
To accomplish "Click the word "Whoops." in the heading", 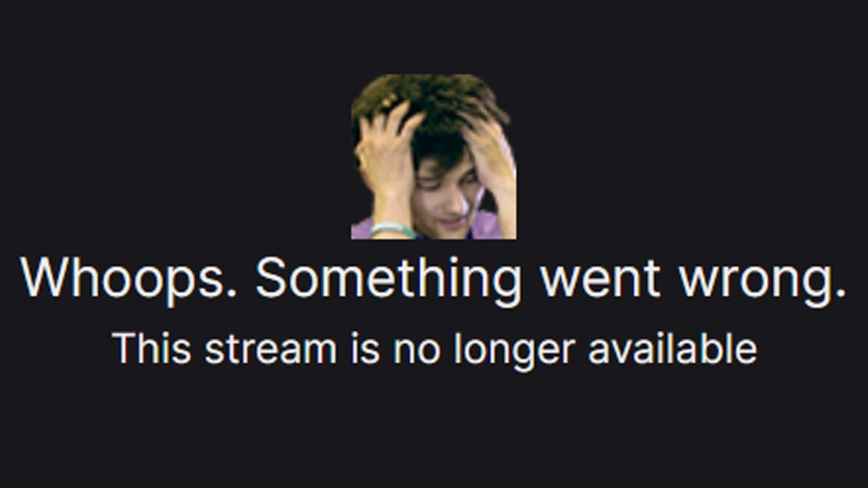I will [130, 280].
